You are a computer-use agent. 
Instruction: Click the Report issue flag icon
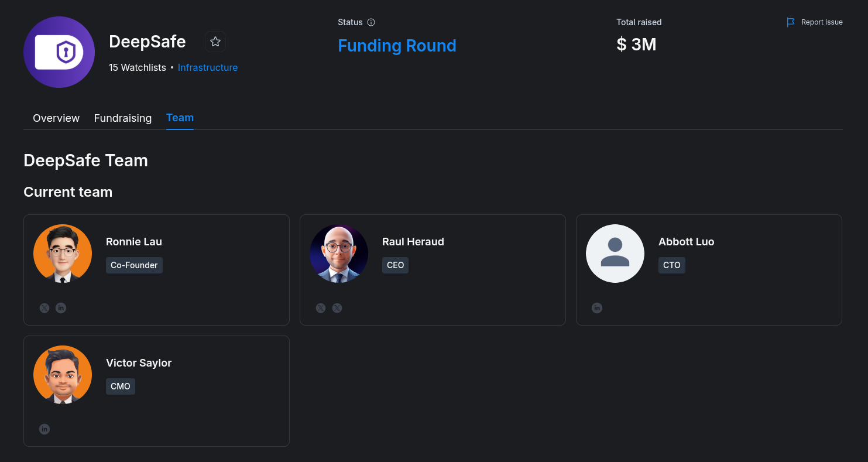[791, 22]
